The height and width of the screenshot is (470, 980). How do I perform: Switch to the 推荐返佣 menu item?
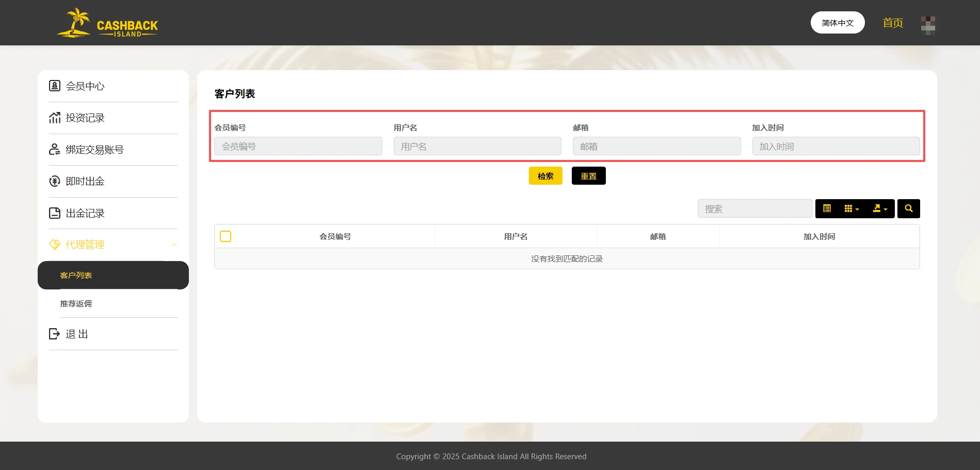[75, 303]
